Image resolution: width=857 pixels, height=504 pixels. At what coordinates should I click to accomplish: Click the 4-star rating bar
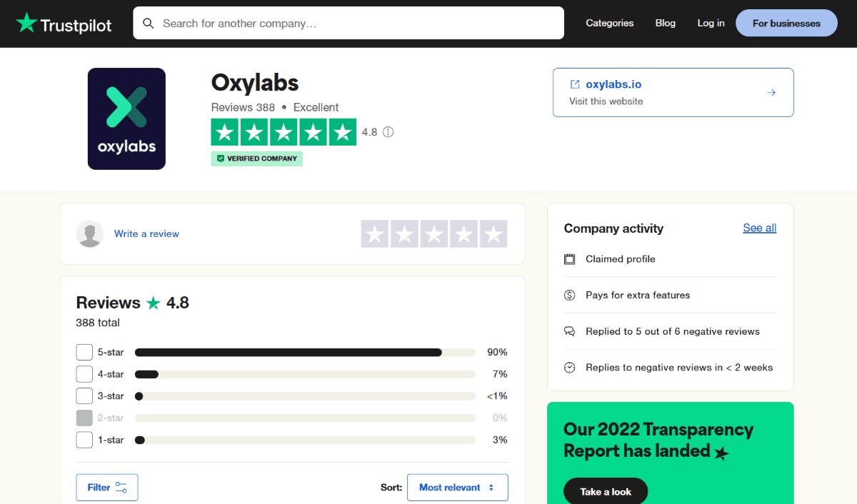point(305,374)
